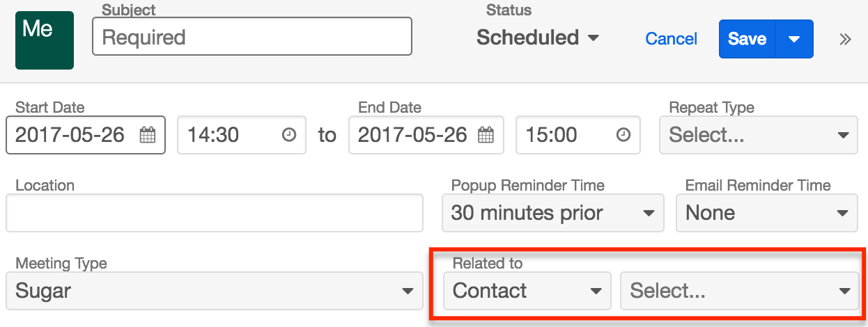Viewport: 868px width, 327px height.
Task: Click into the Subject field
Action: pyautogui.click(x=251, y=37)
